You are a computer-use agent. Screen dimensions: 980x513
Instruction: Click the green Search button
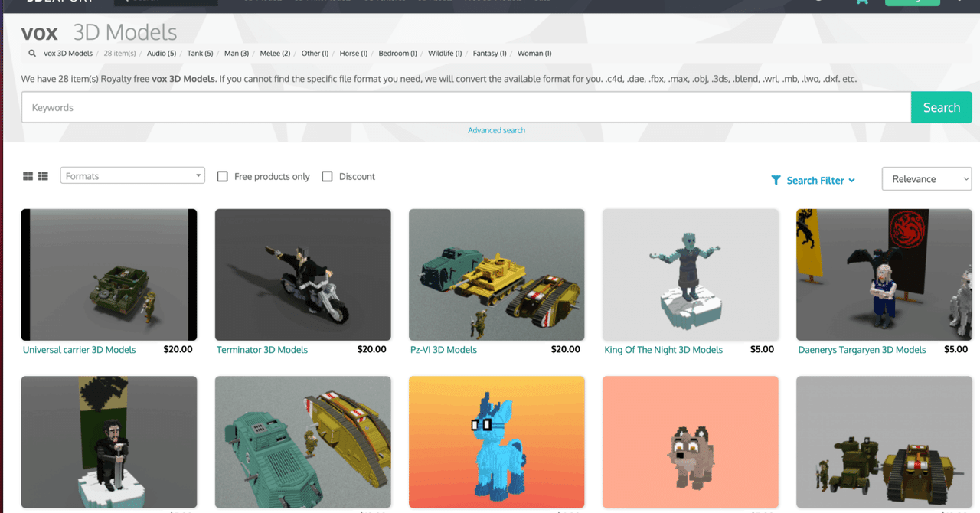(x=941, y=107)
